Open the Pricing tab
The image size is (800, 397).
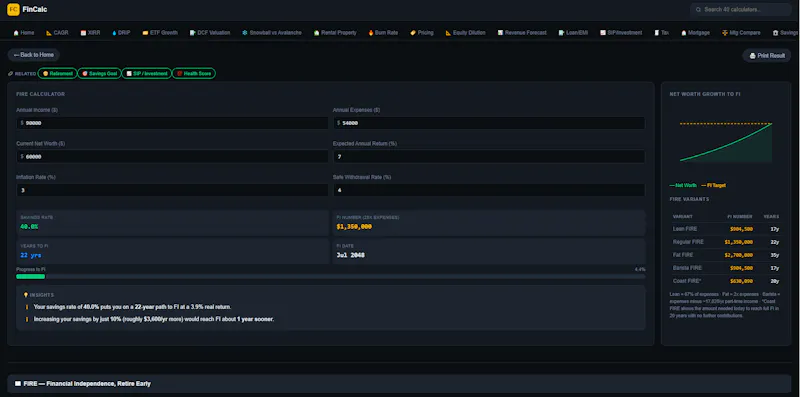click(x=421, y=33)
